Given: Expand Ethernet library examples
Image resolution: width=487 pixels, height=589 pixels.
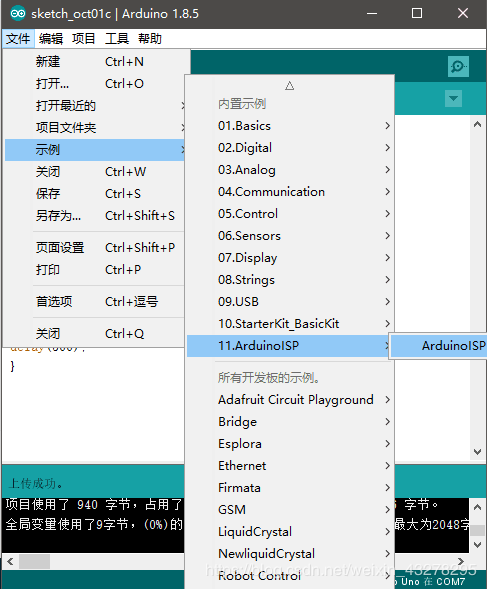Looking at the screenshot, I should pos(290,466).
